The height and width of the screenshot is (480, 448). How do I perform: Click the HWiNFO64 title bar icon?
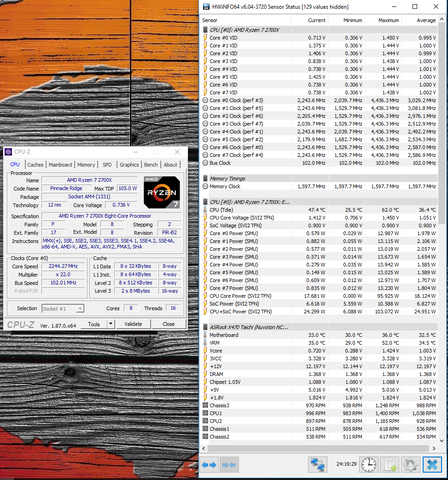pyautogui.click(x=206, y=7)
